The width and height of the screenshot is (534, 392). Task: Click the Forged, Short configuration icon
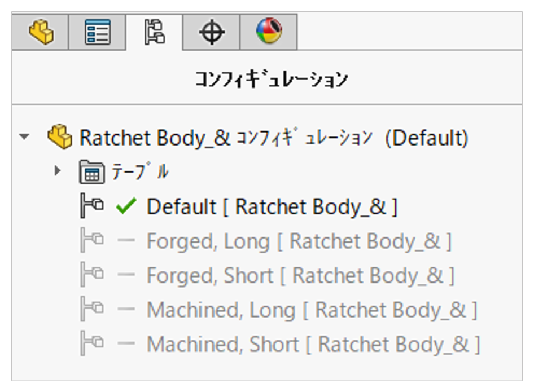(x=92, y=276)
